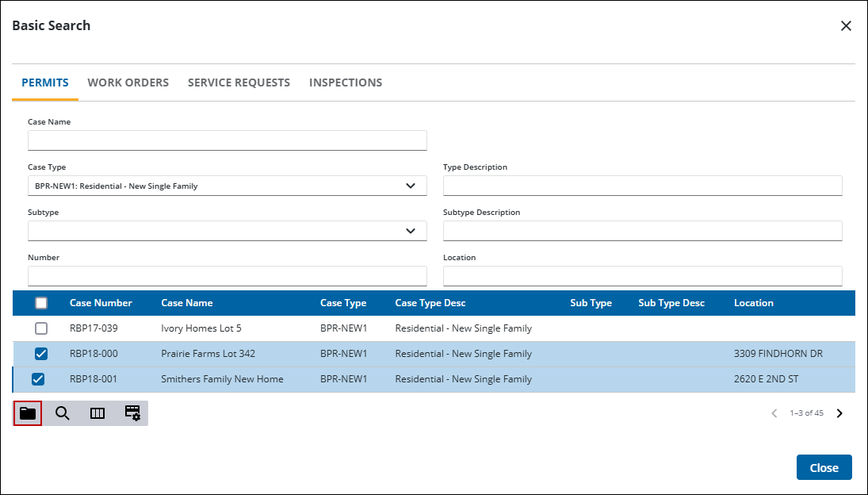Close dialog with the X icon
868x495 pixels.
coord(846,25)
